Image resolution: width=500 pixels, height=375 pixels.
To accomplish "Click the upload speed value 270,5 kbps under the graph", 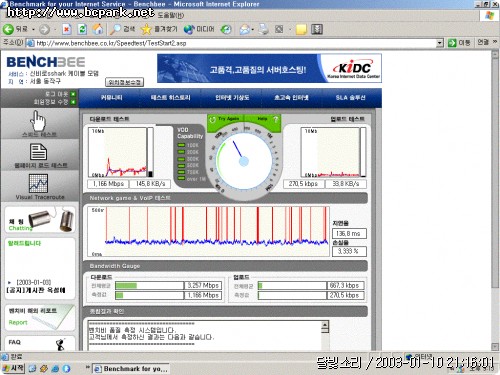I will [x=303, y=184].
